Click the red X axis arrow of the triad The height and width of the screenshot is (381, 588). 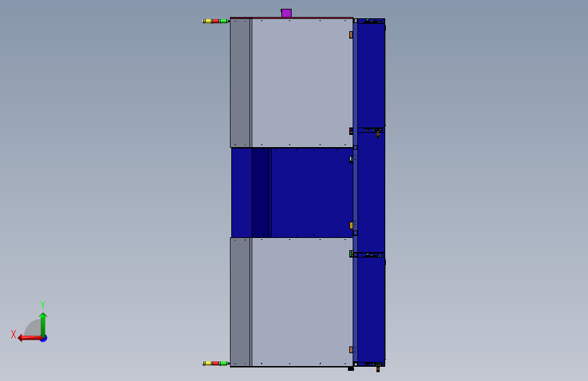(x=30, y=338)
